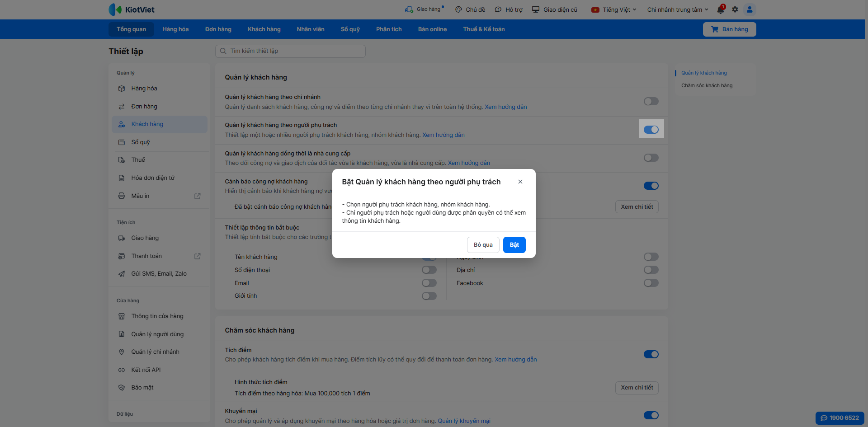The image size is (868, 427).
Task: Click the Giao diện cũ monitor icon
Action: point(536,9)
